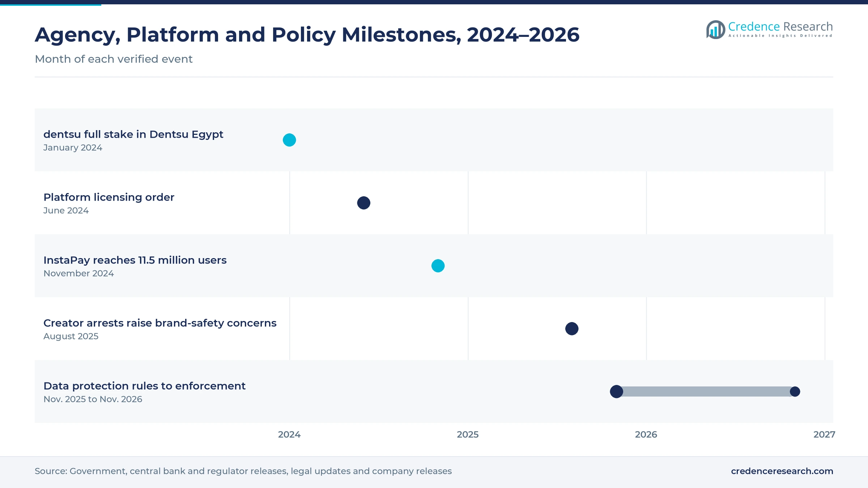Image resolution: width=868 pixels, height=488 pixels.
Task: Click the 'November 2024' date text
Action: 78,274
